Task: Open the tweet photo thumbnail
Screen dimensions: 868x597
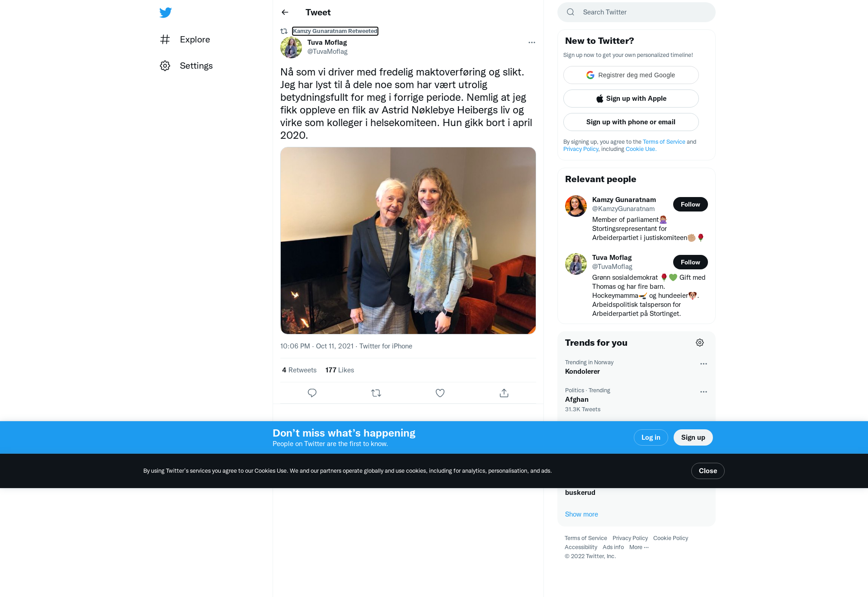Action: [x=408, y=240]
